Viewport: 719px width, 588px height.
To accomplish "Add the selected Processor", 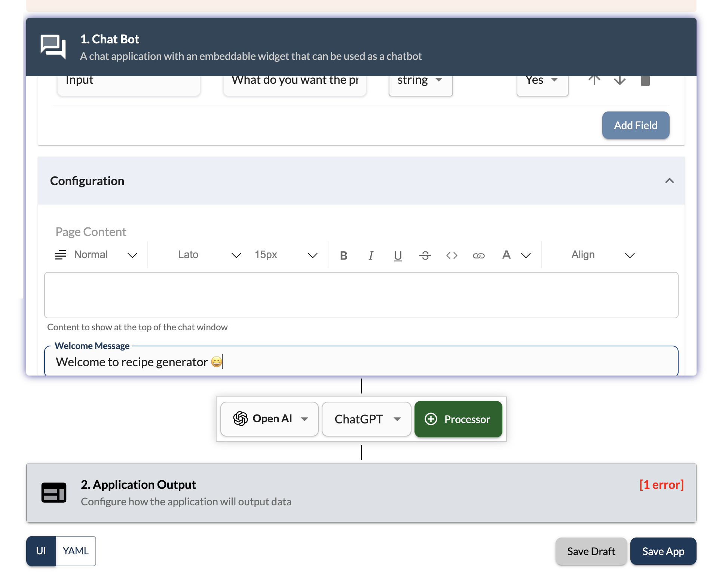I will point(458,419).
